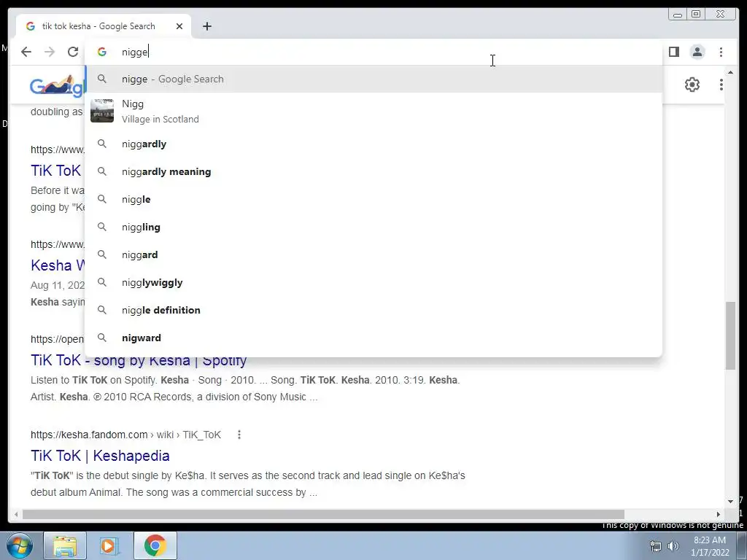Viewport: 747px width, 560px height.
Task: Open the volume speaker tray icon
Action: 673,546
